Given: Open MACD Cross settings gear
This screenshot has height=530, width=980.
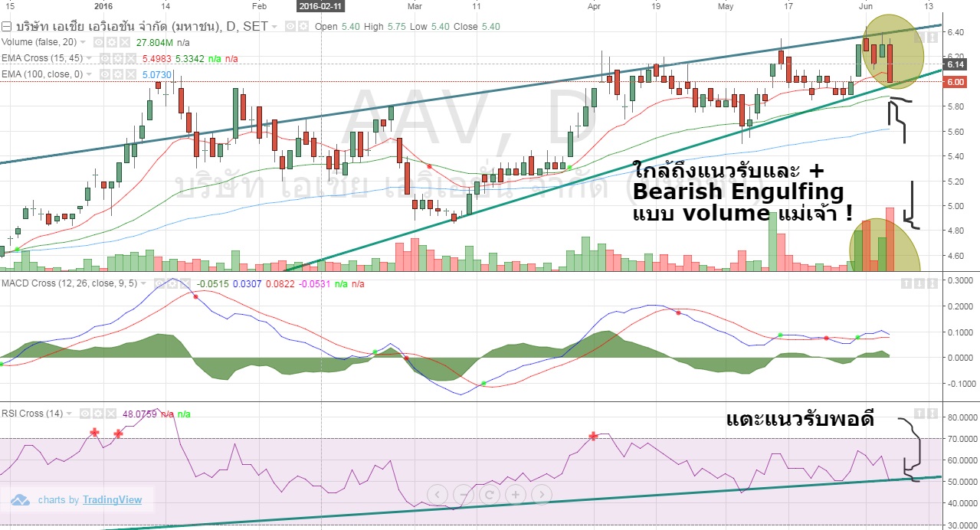Looking at the screenshot, I should click(172, 283).
